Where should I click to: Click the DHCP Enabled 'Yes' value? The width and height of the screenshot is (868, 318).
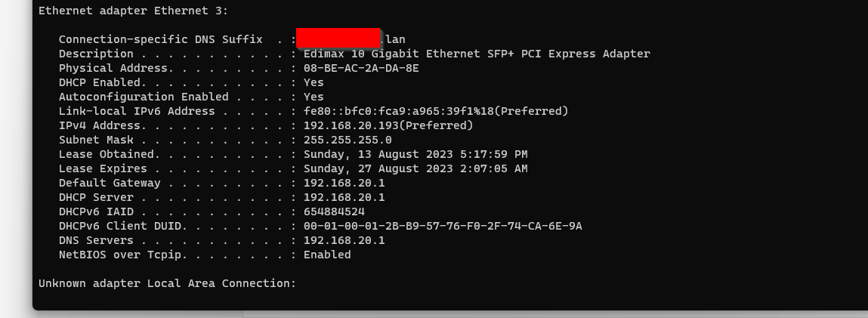pos(314,82)
